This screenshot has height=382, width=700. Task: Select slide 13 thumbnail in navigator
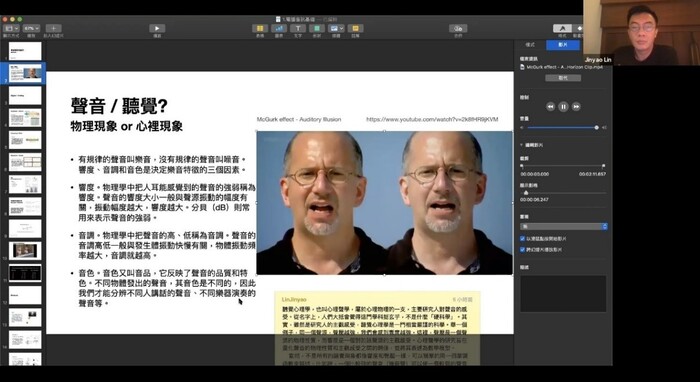25,317
